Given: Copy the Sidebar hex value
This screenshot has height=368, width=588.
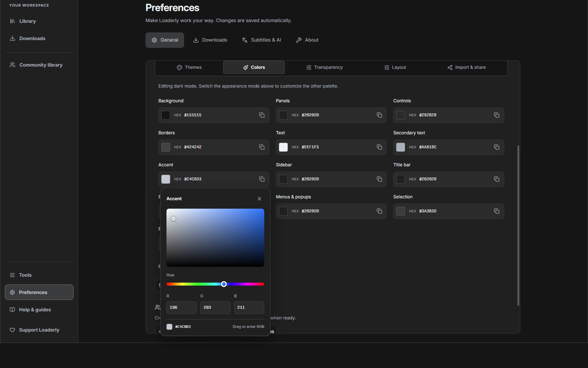Looking at the screenshot, I should [379, 179].
